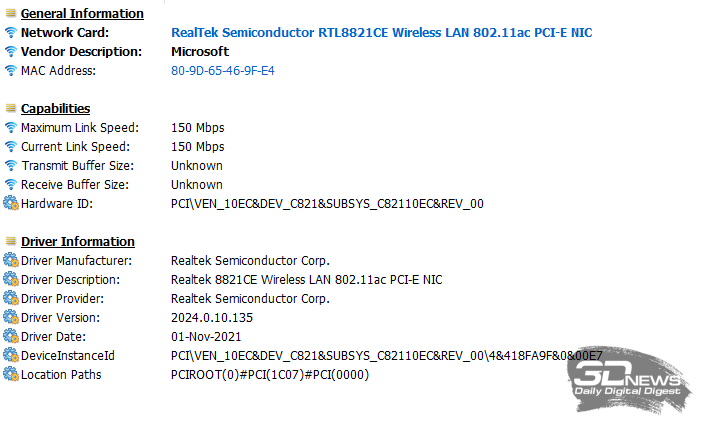The height and width of the screenshot is (431, 706).
Task: Click the Driver Version gear icon
Action: pyautogui.click(x=11, y=318)
